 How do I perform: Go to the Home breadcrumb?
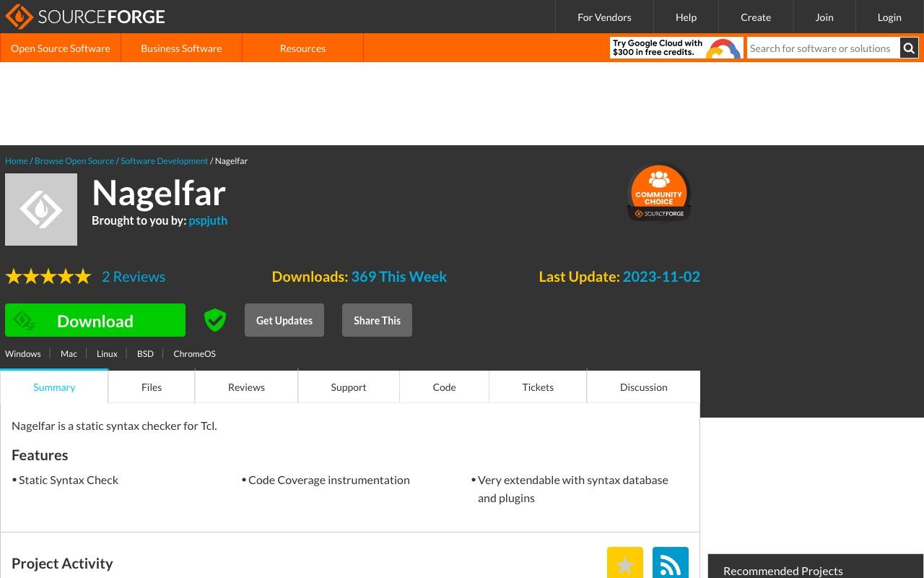click(17, 161)
